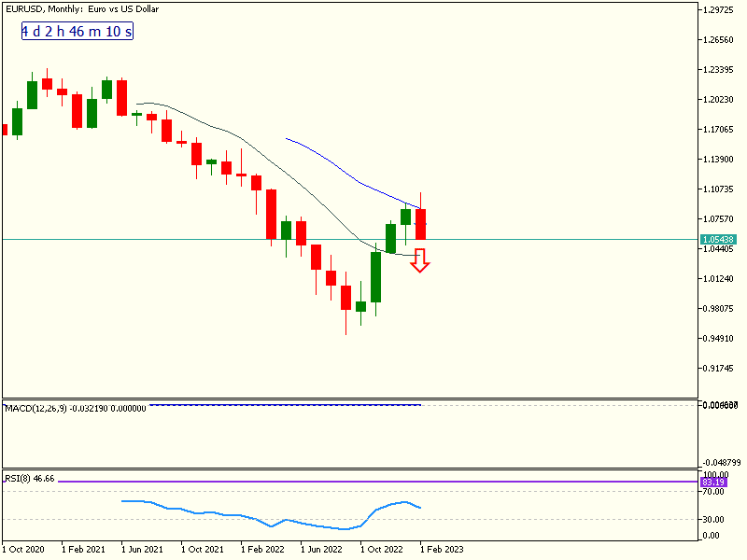Click the red down arrow marker
The height and width of the screenshot is (560, 747).
click(420, 260)
